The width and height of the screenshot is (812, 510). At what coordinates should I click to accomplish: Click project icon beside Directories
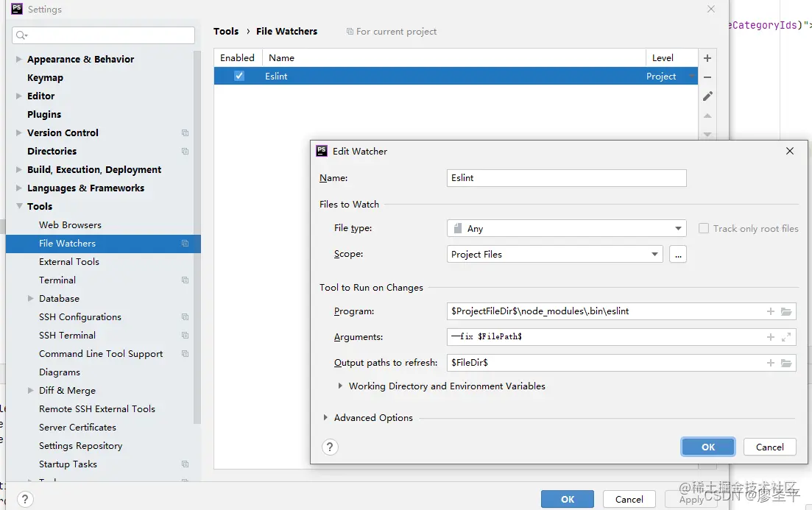(185, 151)
